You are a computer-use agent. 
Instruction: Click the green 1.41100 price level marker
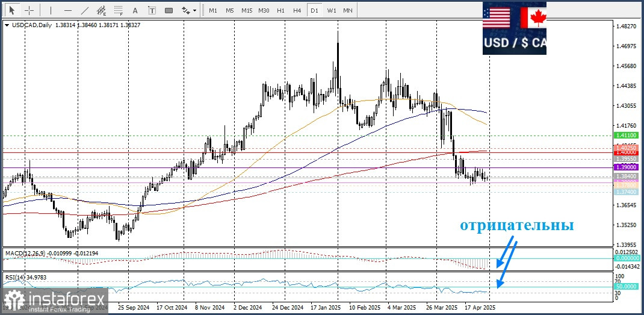click(x=624, y=136)
